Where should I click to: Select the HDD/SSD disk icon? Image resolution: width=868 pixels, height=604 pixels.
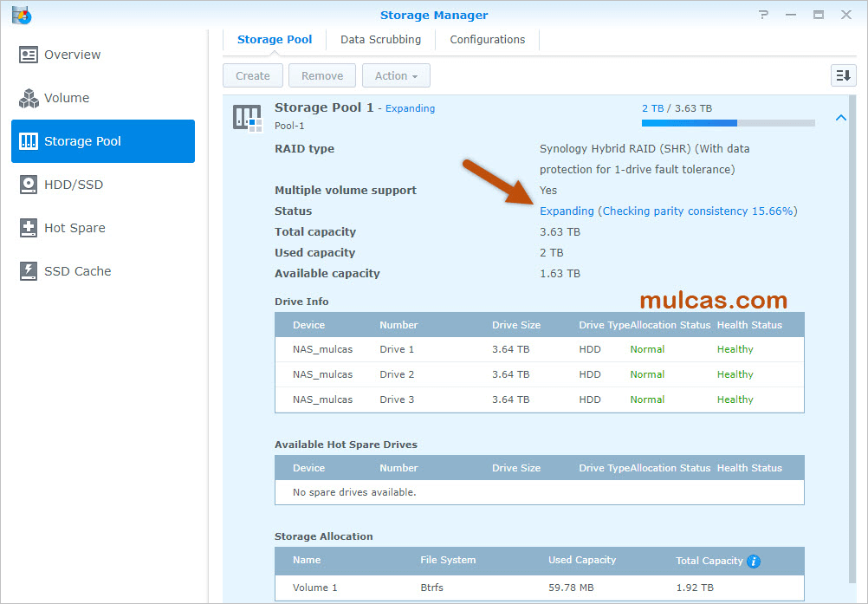pos(29,185)
